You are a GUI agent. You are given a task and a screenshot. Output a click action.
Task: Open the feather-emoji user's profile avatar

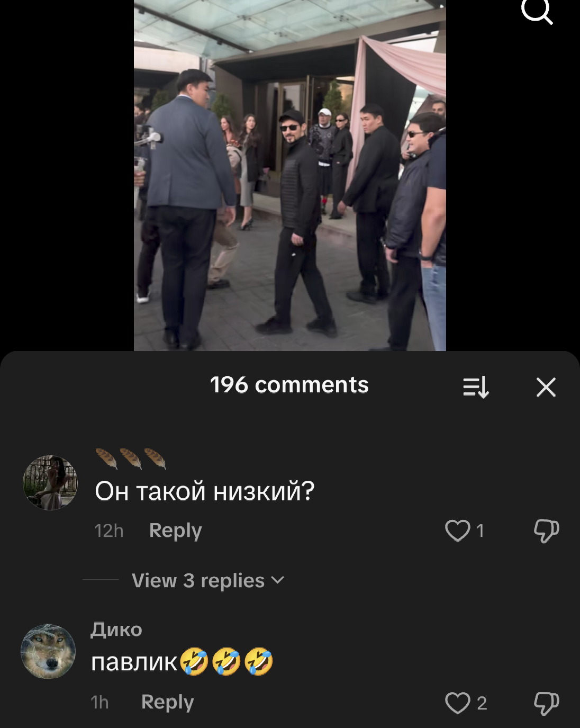(50, 483)
